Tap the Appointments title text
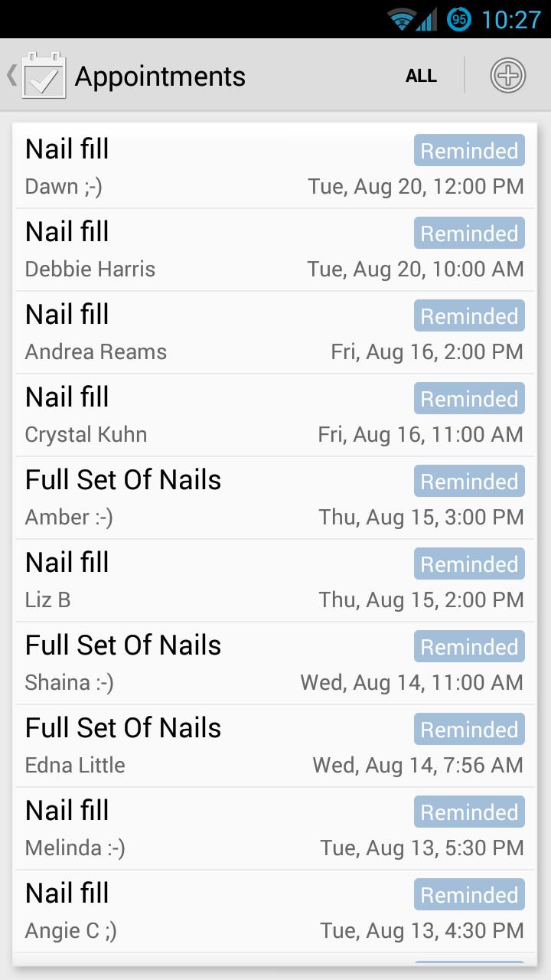The image size is (551, 980). pyautogui.click(x=160, y=77)
